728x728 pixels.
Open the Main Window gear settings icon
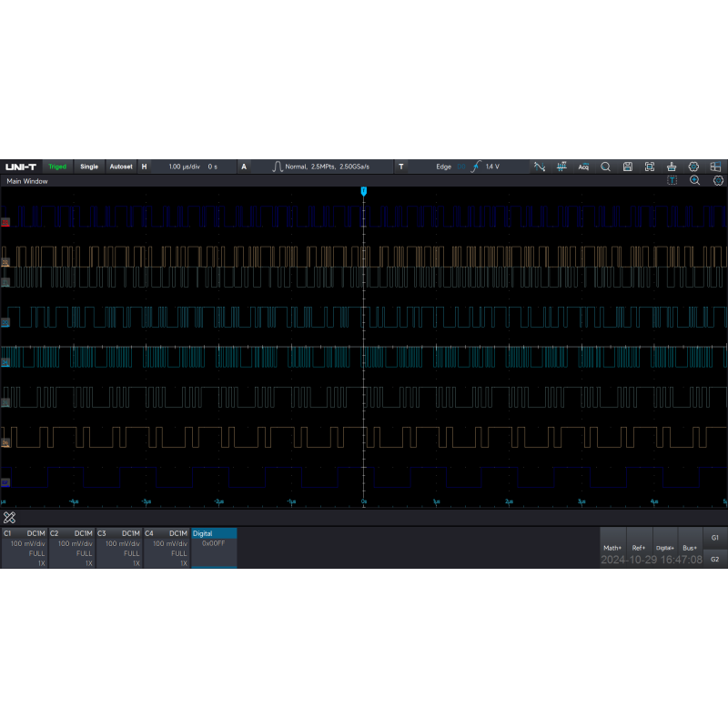[718, 180]
